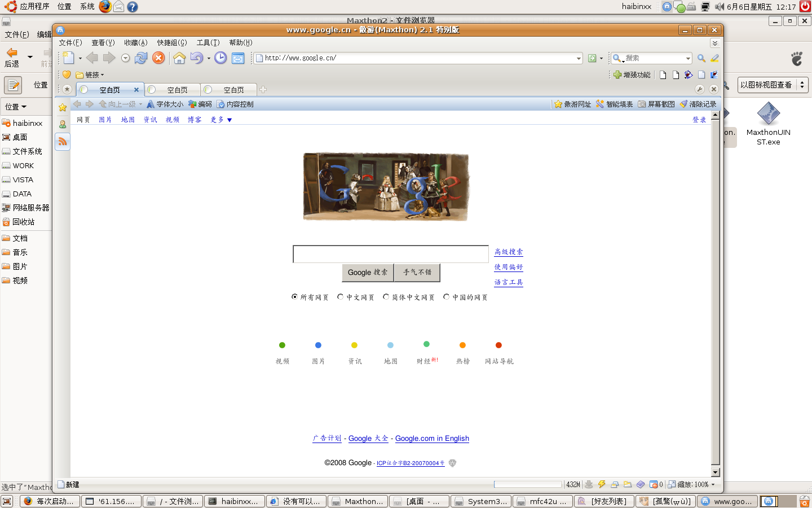Open the History clock icon
This screenshot has height=508, width=812.
(220, 58)
